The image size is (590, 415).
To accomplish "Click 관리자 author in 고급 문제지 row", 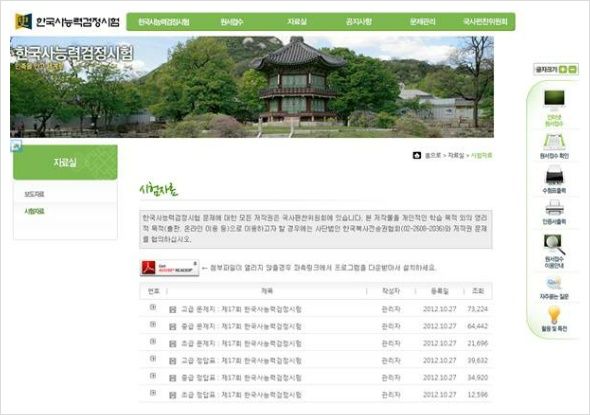I will coord(391,309).
